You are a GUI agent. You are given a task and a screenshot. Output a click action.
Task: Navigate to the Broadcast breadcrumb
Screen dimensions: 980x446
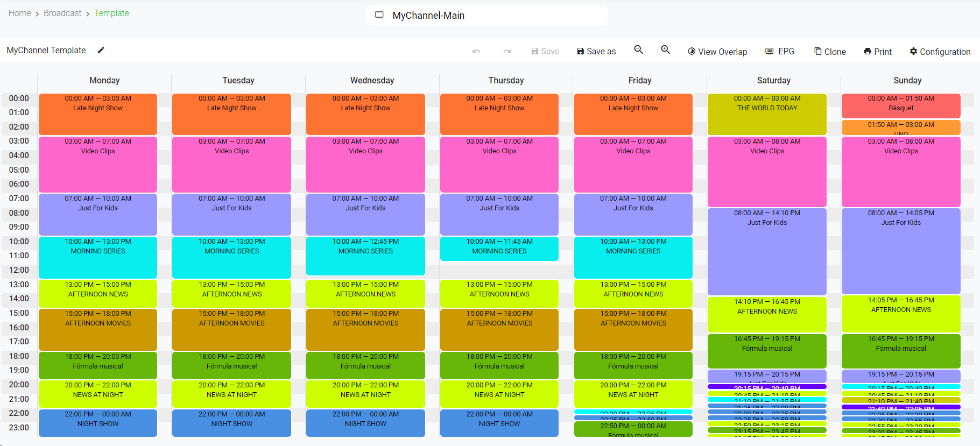coord(62,13)
